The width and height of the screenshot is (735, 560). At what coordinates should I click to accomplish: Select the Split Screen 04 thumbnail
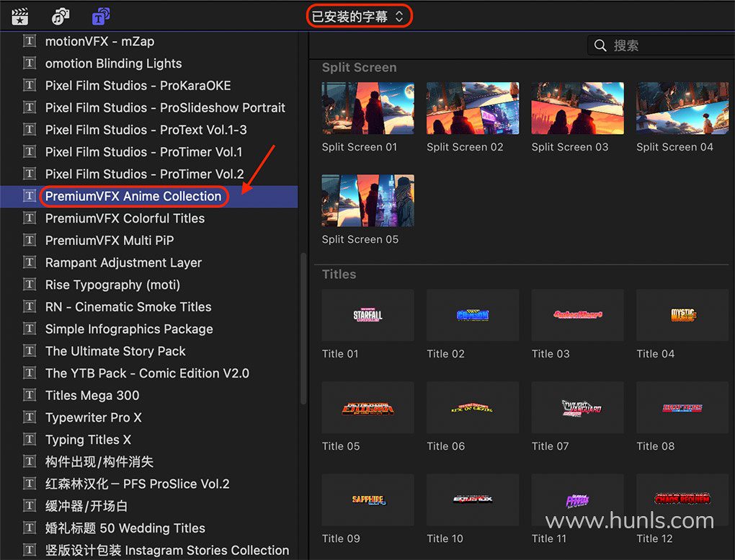(x=682, y=108)
